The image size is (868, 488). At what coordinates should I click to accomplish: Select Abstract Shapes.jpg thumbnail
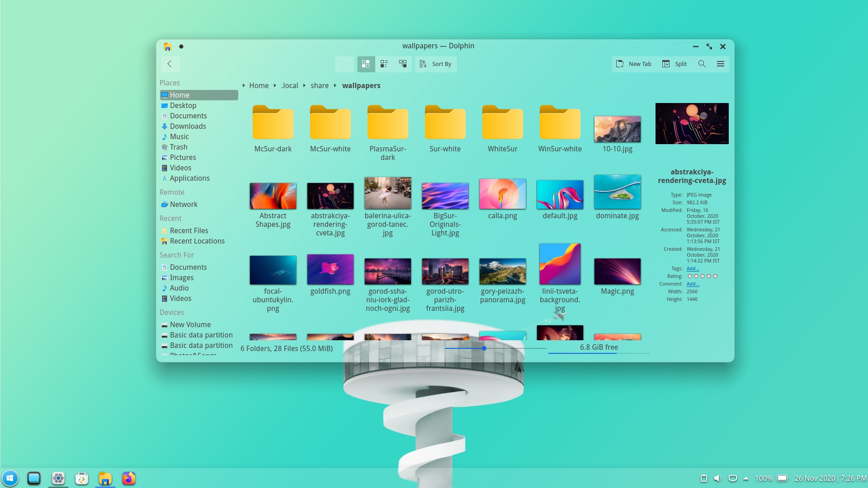click(273, 196)
